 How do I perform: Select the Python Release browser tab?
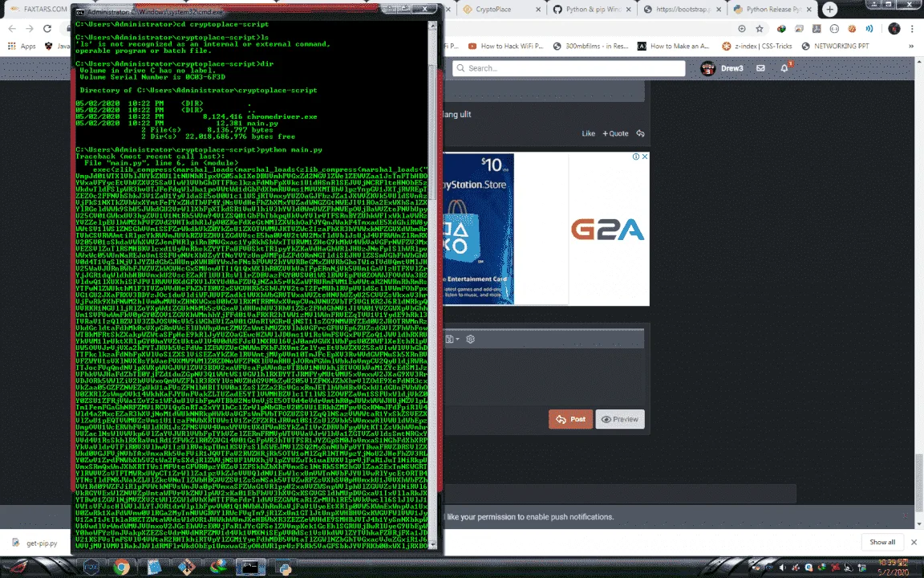tap(771, 10)
